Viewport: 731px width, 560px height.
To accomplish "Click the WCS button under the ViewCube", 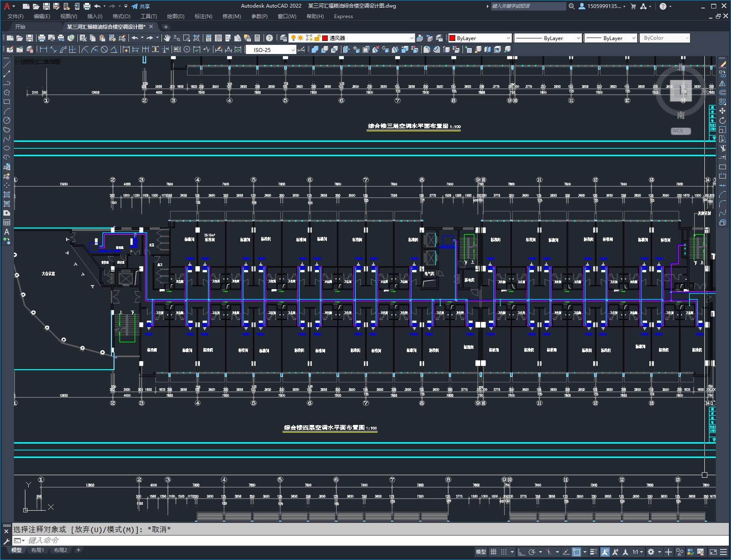I will [x=680, y=131].
